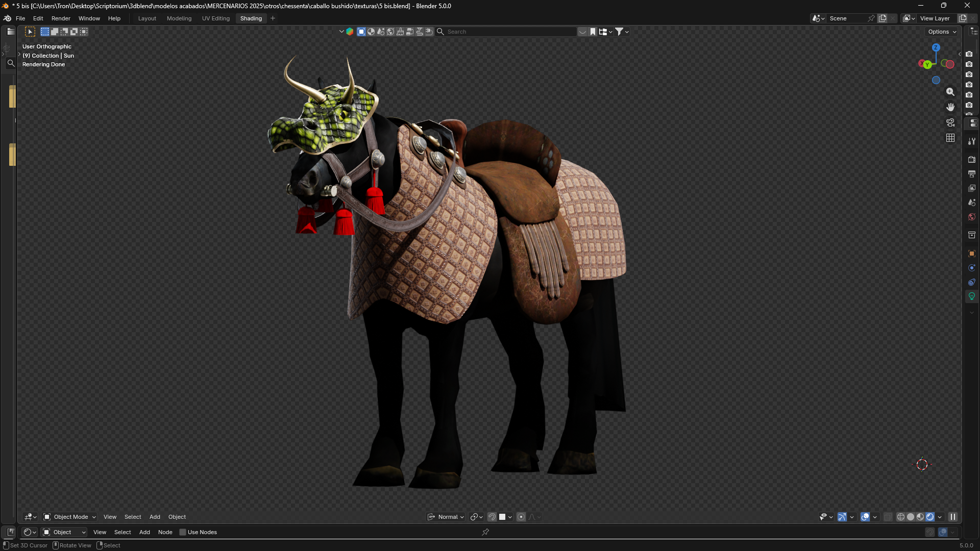This screenshot has height=551, width=980.
Task: Open the World properties tab
Action: 972,217
